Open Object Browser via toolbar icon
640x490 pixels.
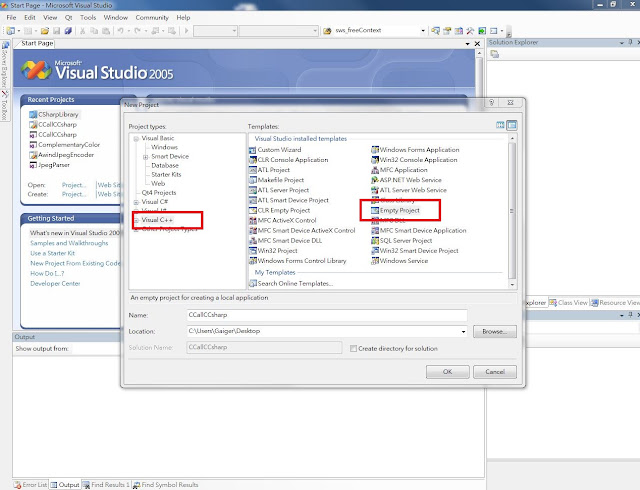point(459,31)
